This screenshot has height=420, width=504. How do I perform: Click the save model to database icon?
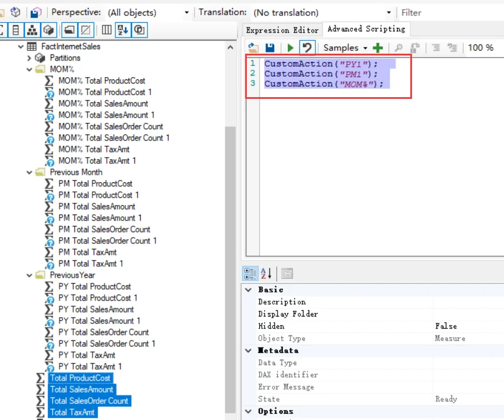click(x=35, y=13)
